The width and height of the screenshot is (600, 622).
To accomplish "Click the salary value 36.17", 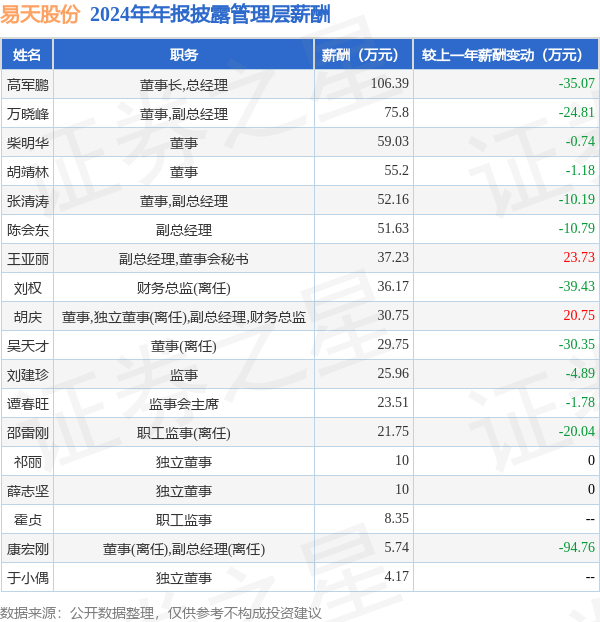I will click(x=393, y=286).
